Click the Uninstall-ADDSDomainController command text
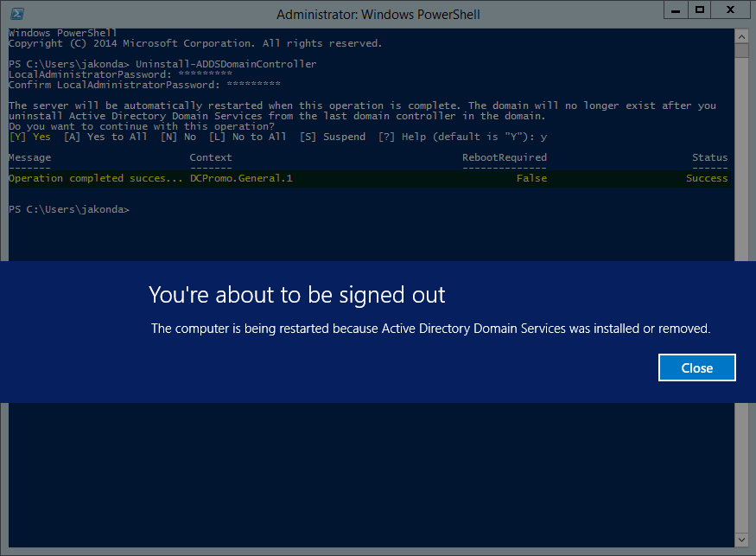 [x=226, y=64]
